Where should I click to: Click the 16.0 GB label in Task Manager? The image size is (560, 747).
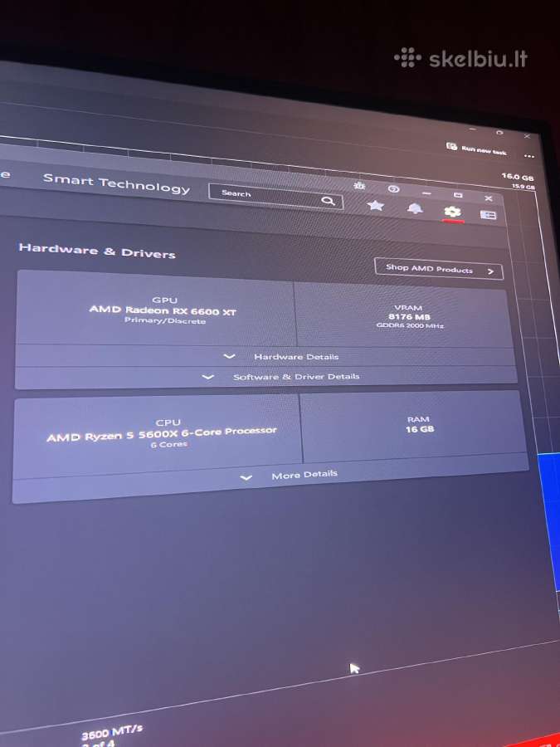pyautogui.click(x=518, y=176)
